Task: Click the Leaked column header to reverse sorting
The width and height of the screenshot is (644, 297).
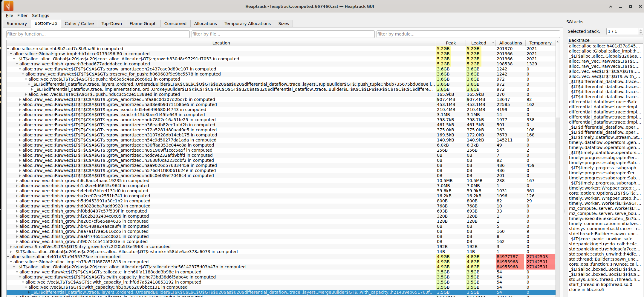Action: point(478,43)
